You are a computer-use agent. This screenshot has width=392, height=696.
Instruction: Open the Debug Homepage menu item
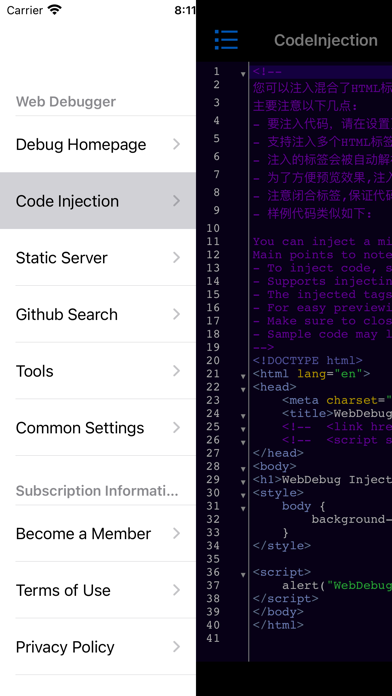tap(98, 144)
